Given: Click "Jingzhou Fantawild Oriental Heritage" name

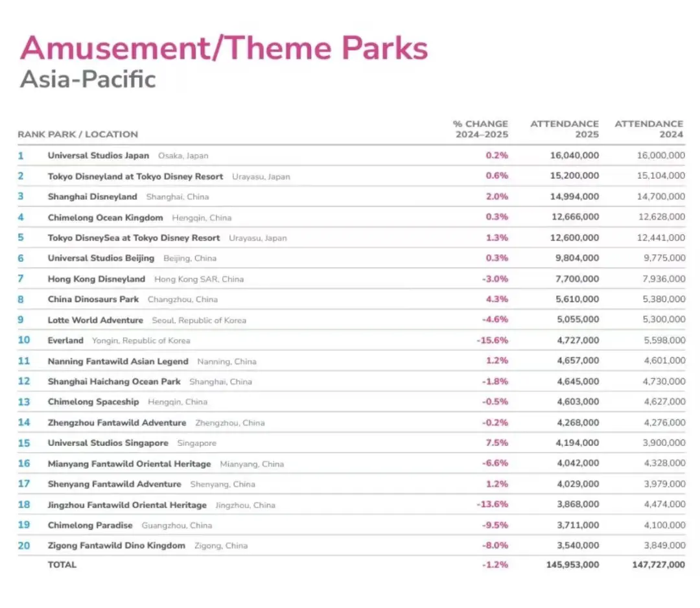Looking at the screenshot, I should click(x=127, y=505).
